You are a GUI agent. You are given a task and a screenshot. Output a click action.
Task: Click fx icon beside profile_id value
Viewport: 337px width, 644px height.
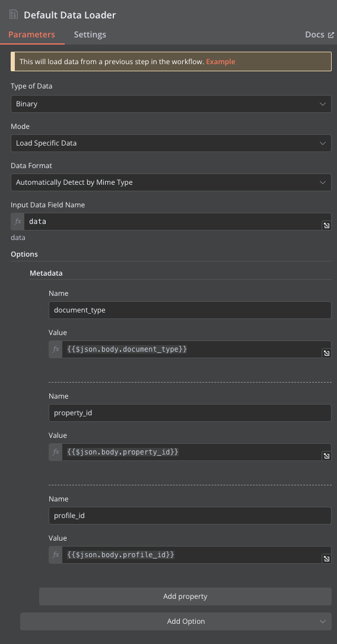[x=55, y=554]
